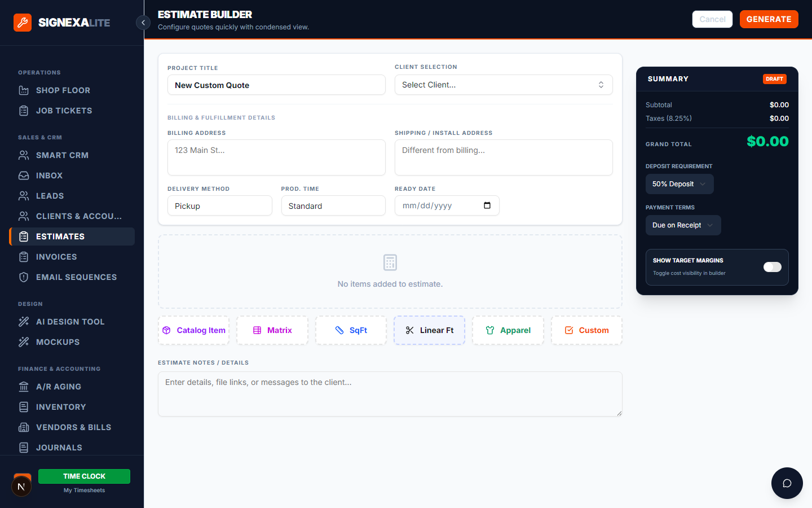The width and height of the screenshot is (812, 508).
Task: Select Job Tickets menu item
Action: pyautogui.click(x=64, y=111)
